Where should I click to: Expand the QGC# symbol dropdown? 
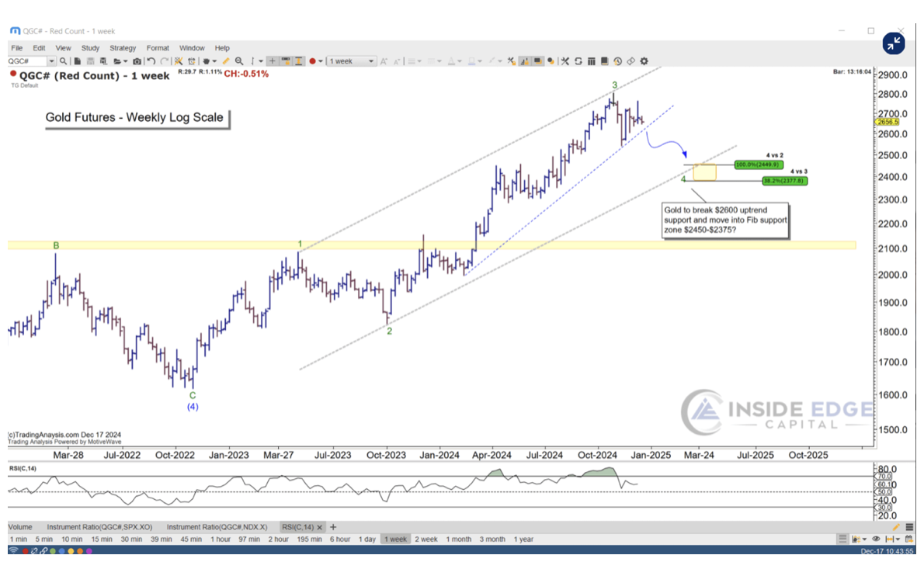point(51,61)
